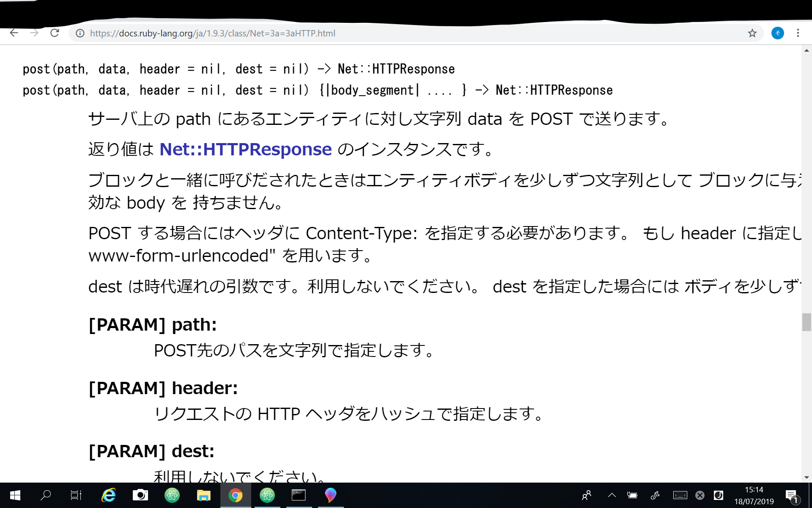Click the text 'リクエストの HTTP ヘッダをハッシュで指定します。'
This screenshot has width=812, height=508.
pos(349,414)
